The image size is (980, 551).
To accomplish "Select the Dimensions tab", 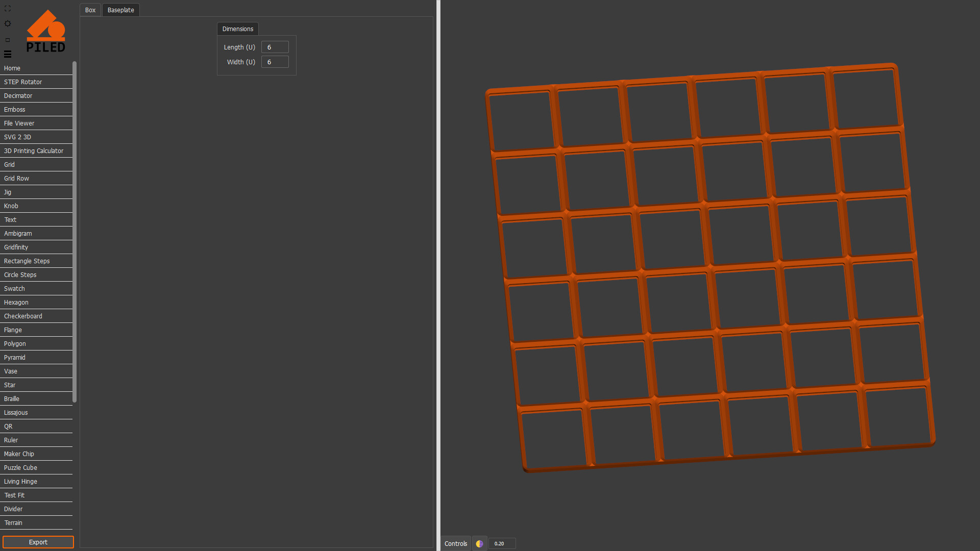I will pos(237,29).
